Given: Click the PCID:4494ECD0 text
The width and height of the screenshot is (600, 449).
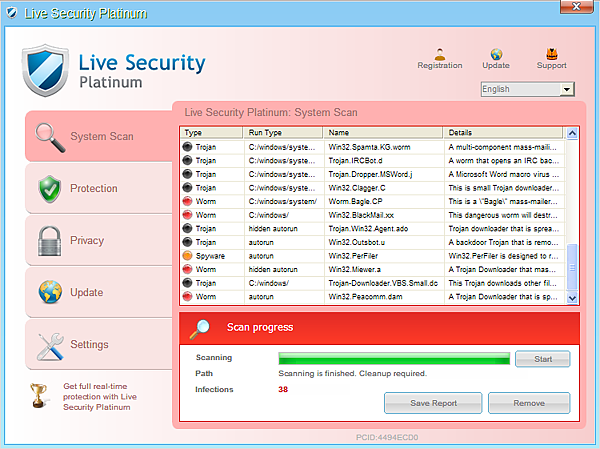Looking at the screenshot, I should point(387,437).
